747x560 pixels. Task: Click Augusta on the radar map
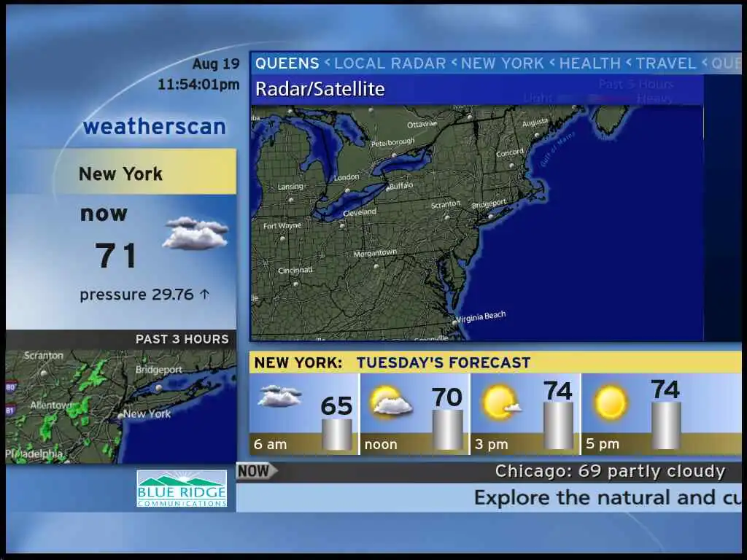[x=535, y=122]
